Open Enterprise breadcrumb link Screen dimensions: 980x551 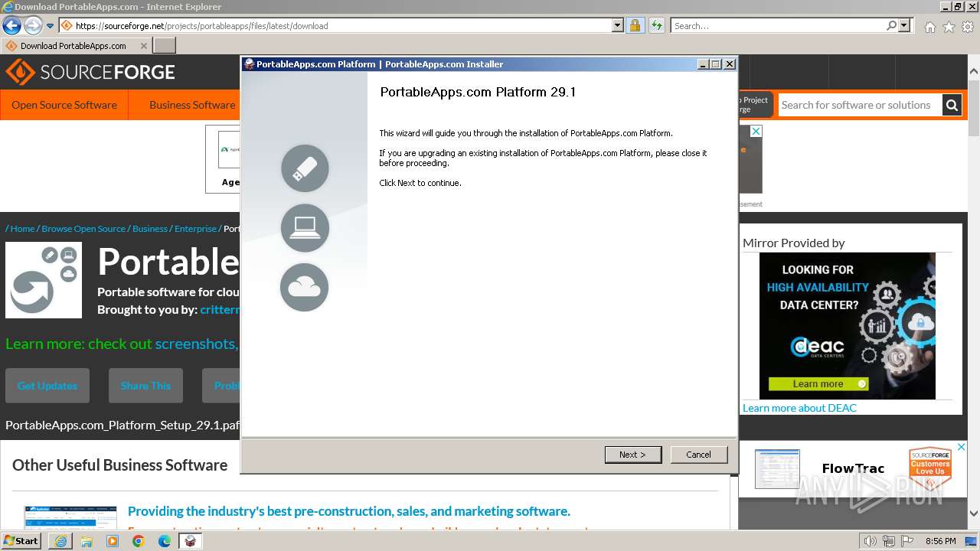click(195, 229)
